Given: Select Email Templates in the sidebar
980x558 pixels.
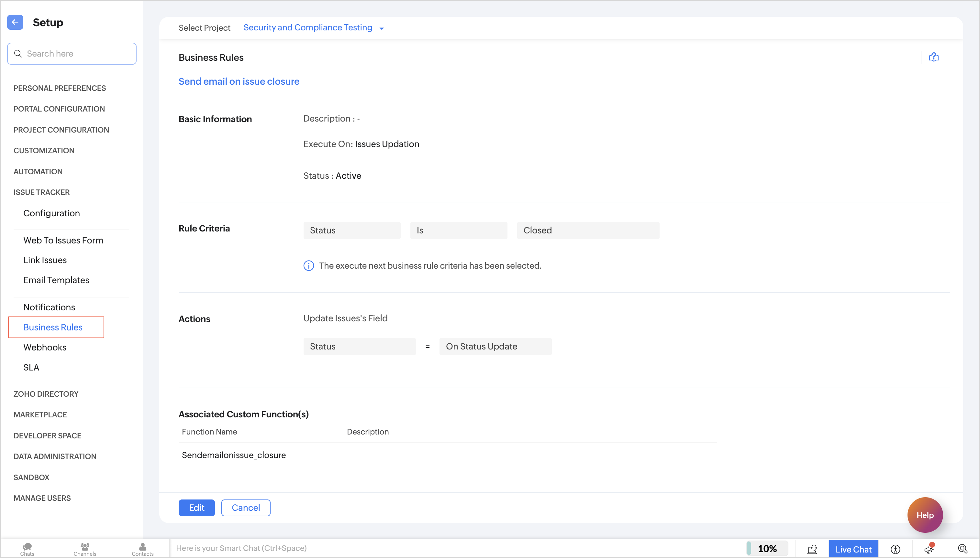Looking at the screenshot, I should pyautogui.click(x=56, y=280).
